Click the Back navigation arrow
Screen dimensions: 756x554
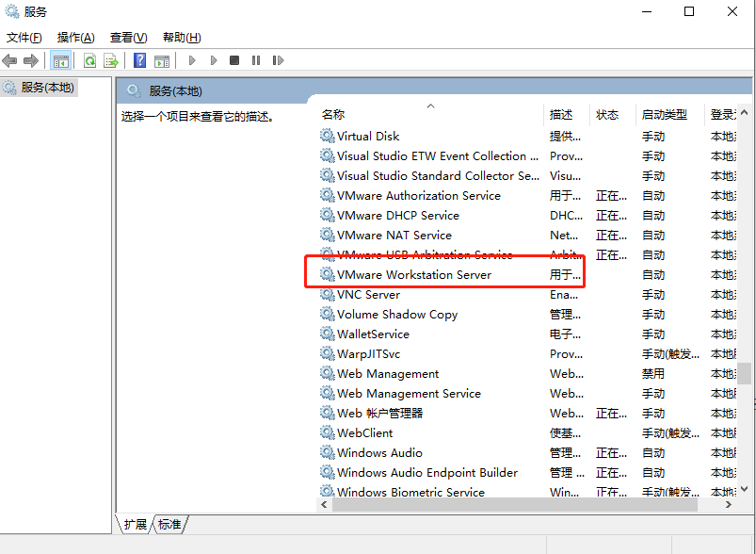[x=10, y=60]
